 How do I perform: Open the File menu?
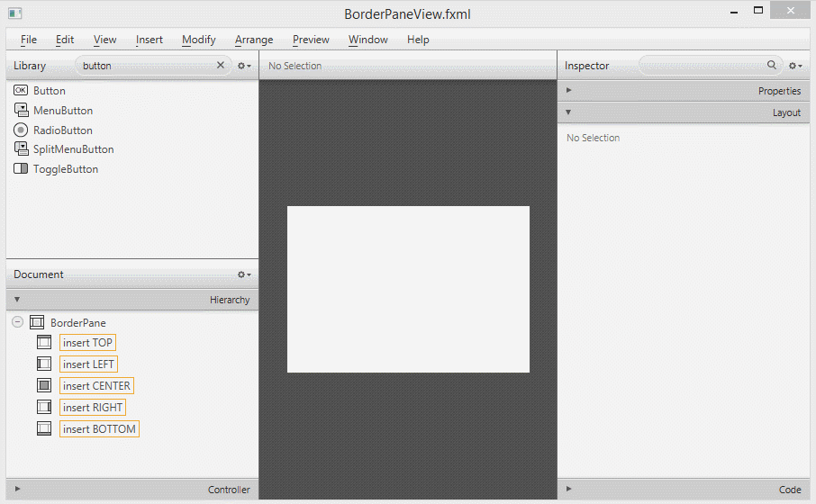point(29,40)
